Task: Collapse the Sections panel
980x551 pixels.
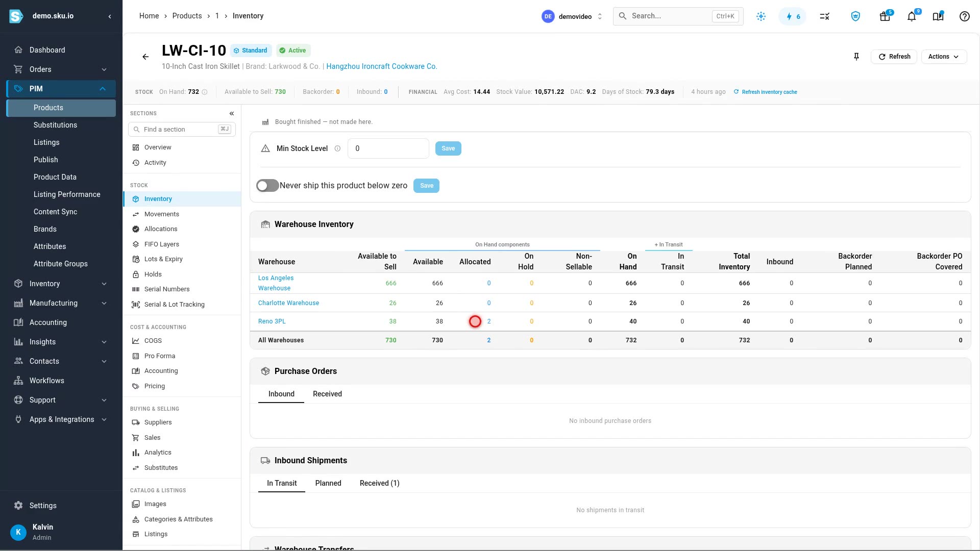Action: point(232,113)
